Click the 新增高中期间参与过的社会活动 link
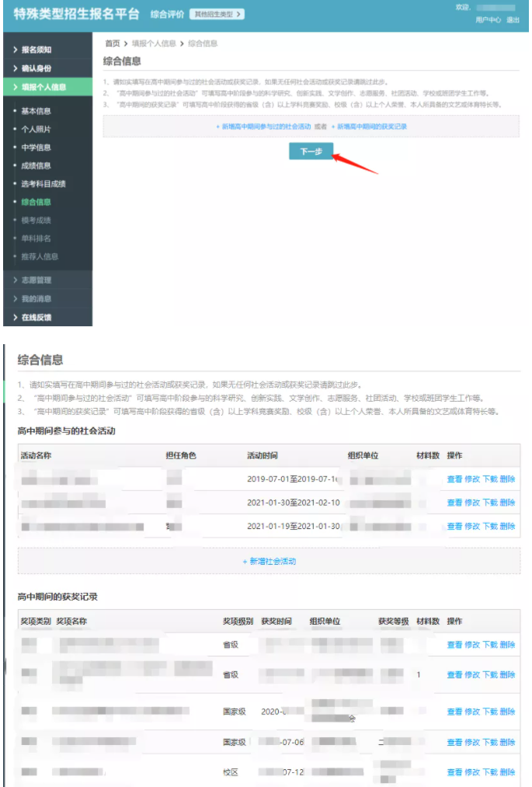This screenshot has height=787, width=532. (x=263, y=126)
